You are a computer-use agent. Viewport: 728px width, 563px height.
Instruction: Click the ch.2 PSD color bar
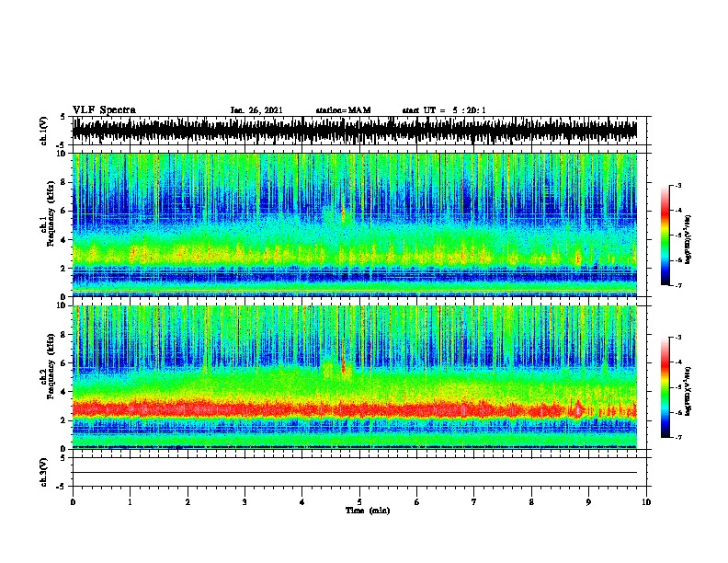tap(665, 387)
